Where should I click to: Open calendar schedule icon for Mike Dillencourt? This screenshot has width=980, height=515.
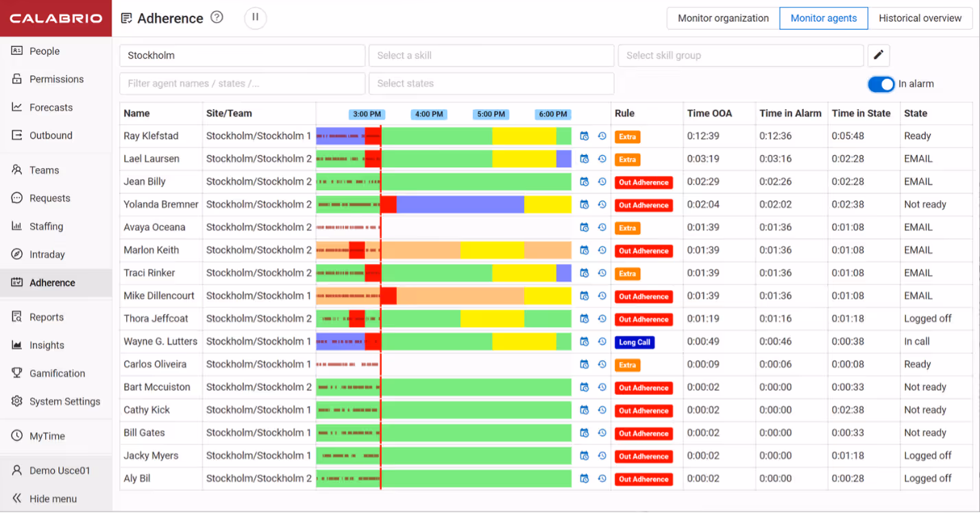(585, 296)
